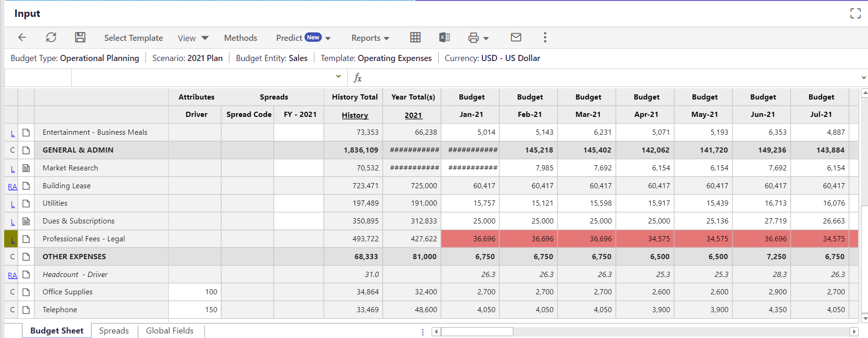Open note icon for GENERAL & ADMIN row

point(26,150)
